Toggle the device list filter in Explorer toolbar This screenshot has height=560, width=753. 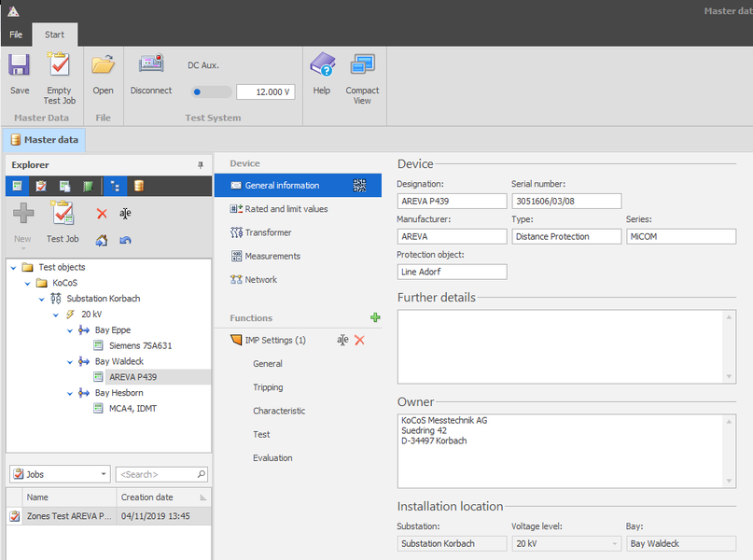tap(18, 186)
